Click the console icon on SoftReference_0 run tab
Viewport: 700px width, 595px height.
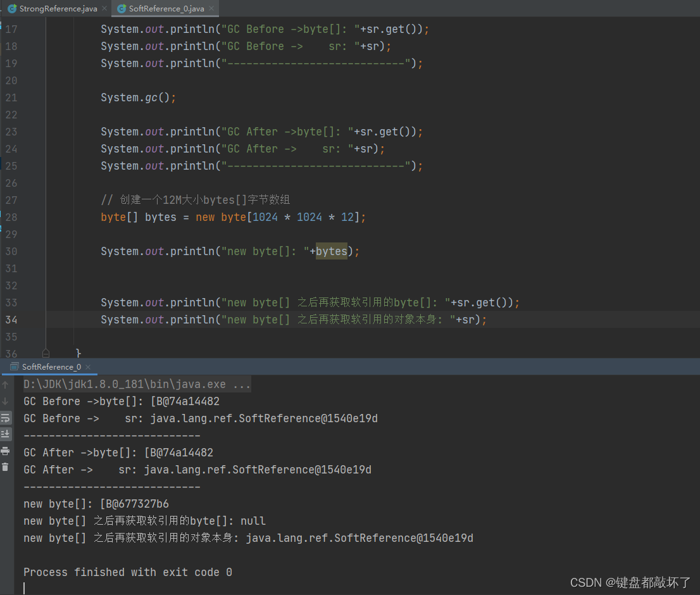[x=14, y=366]
